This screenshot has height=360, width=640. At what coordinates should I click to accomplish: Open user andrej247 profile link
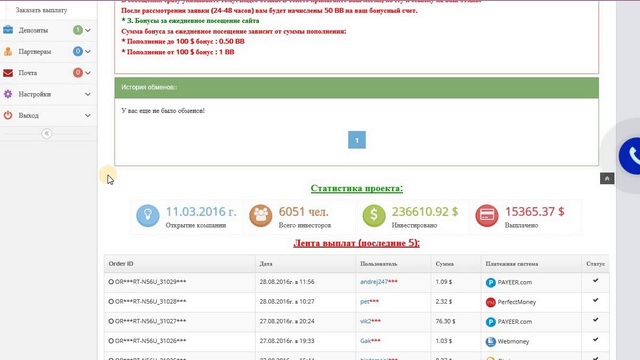(378, 282)
